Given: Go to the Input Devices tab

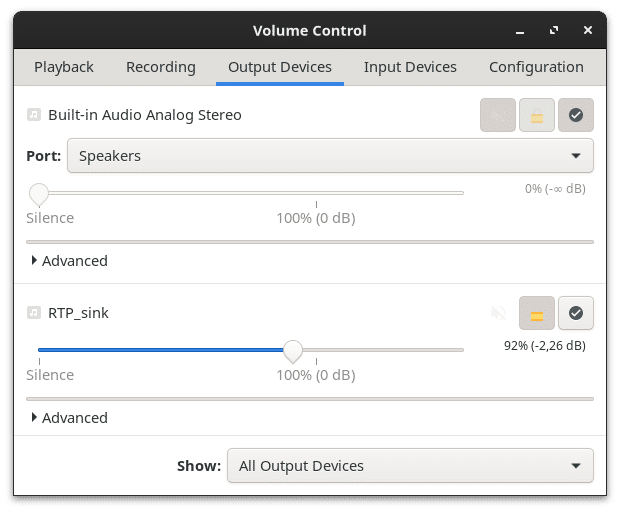Looking at the screenshot, I should point(410,67).
